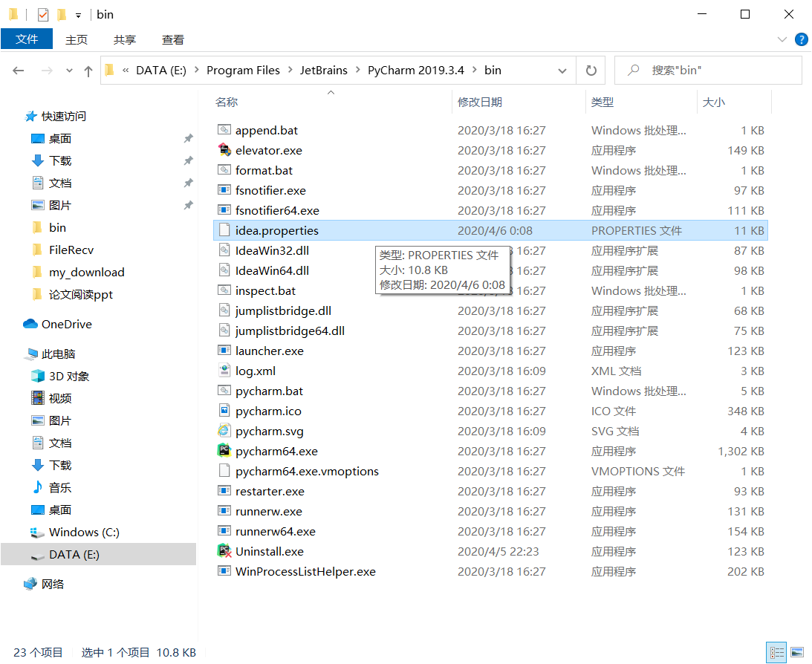This screenshot has width=812, height=664.
Task: Select jumplistbridge64.dll file
Action: [490, 331]
